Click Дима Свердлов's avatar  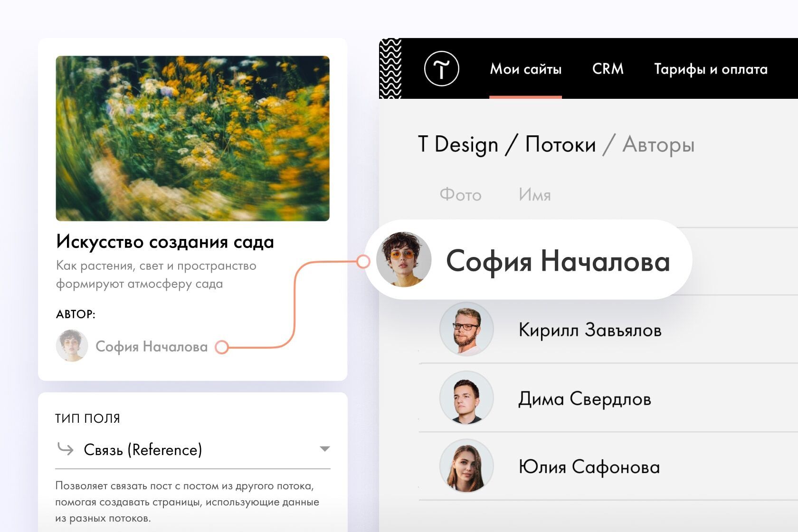466,398
